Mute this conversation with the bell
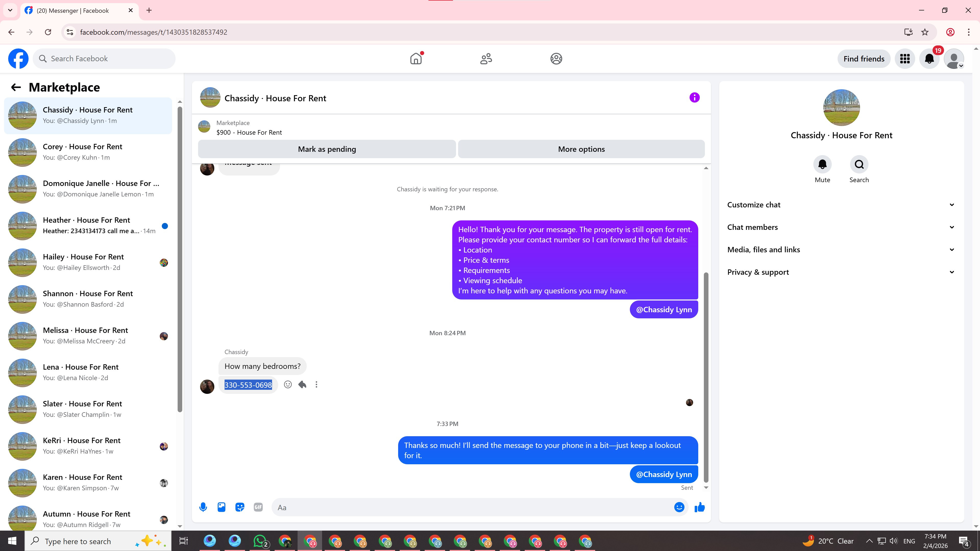The height and width of the screenshot is (551, 980). pos(822,164)
